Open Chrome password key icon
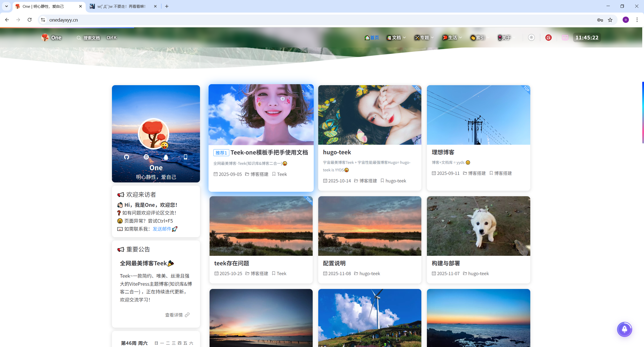The height and width of the screenshot is (347, 644). pos(600,20)
